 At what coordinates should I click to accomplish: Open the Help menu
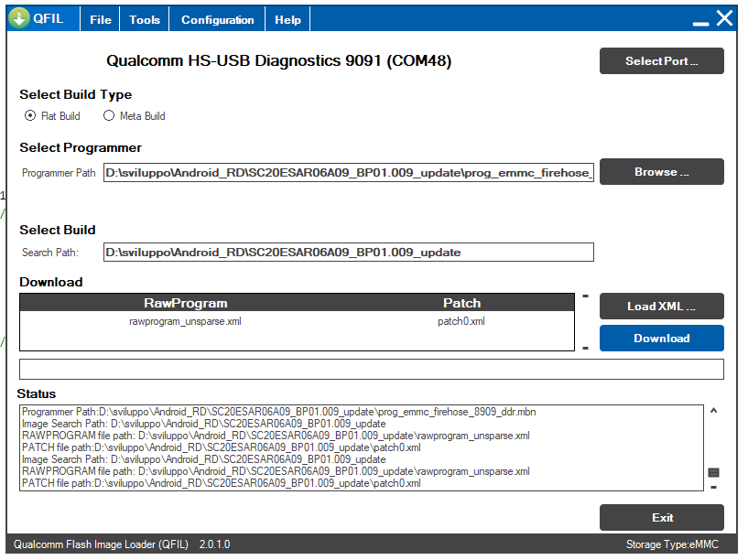[x=287, y=20]
